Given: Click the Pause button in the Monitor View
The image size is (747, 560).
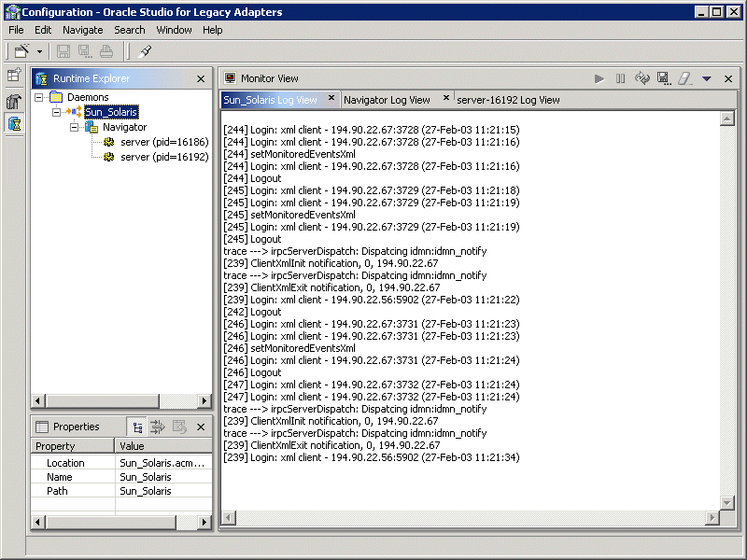Looking at the screenshot, I should (x=620, y=78).
